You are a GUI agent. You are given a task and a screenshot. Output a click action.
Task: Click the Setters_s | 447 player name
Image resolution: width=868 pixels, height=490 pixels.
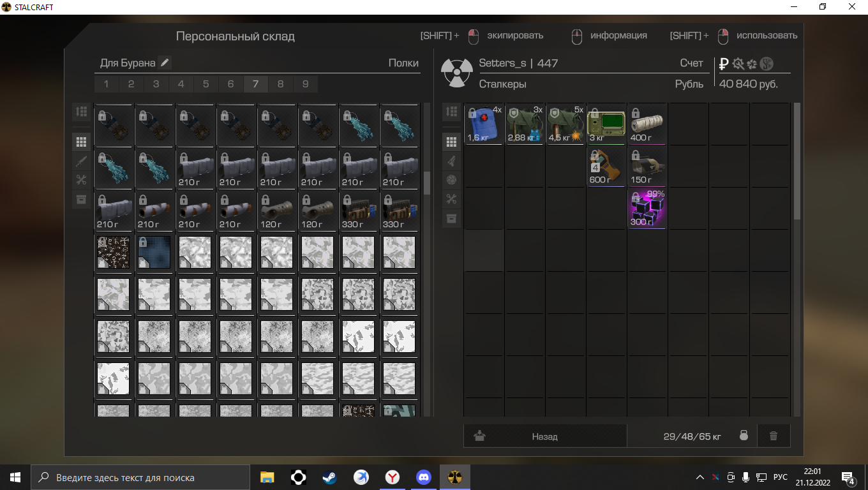point(518,63)
